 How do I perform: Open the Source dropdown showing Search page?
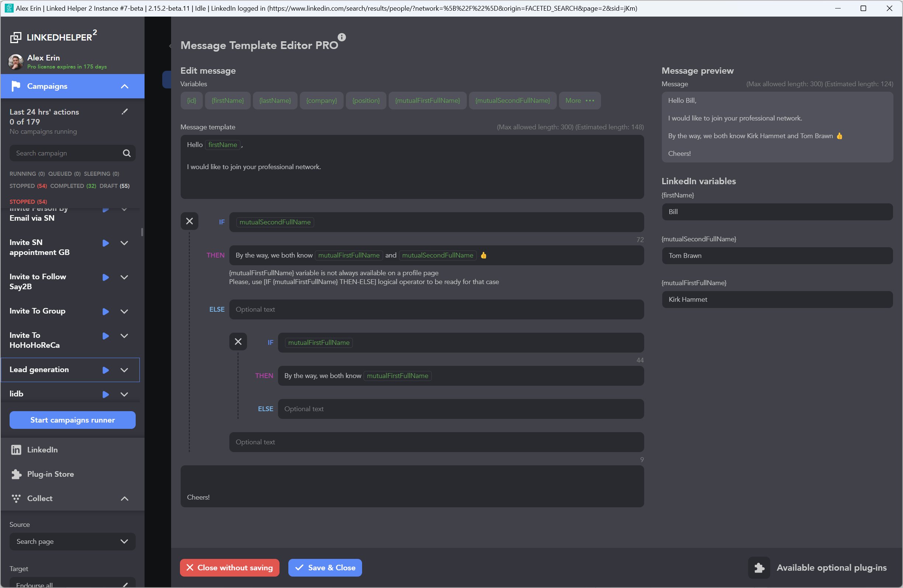72,541
